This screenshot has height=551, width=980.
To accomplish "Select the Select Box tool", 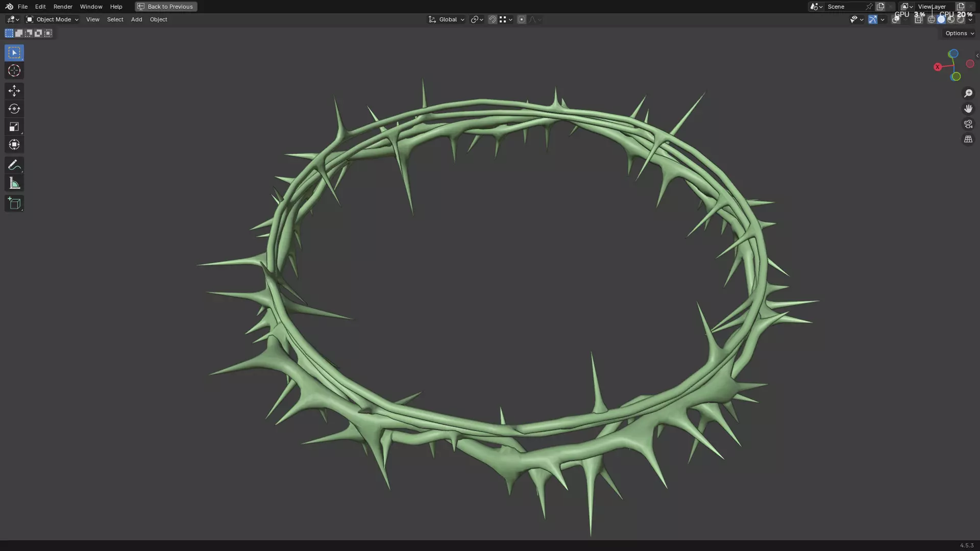I will click(14, 53).
